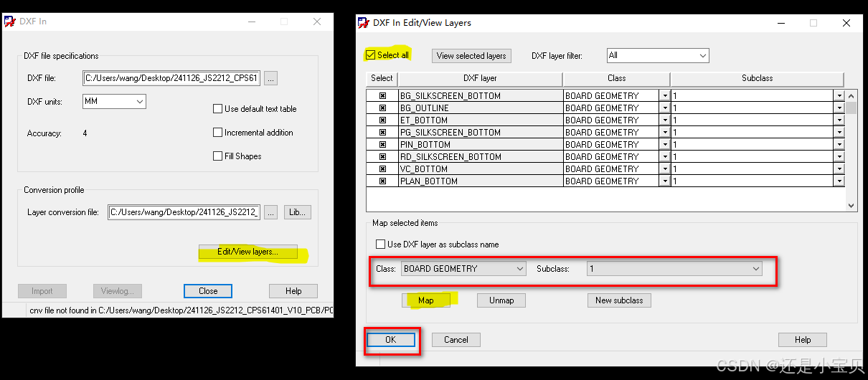Select the VC_BOTTOM layer name cell
The height and width of the screenshot is (380, 868).
tap(480, 169)
